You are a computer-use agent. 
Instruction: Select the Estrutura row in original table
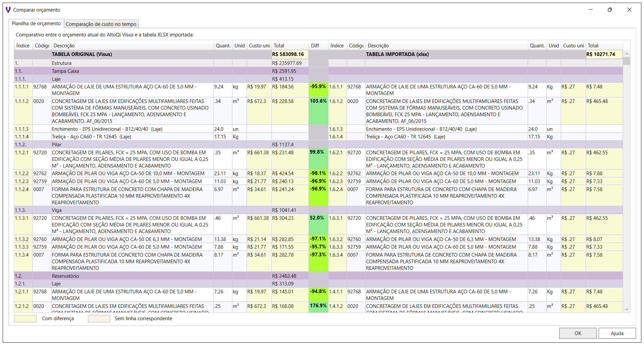point(62,63)
